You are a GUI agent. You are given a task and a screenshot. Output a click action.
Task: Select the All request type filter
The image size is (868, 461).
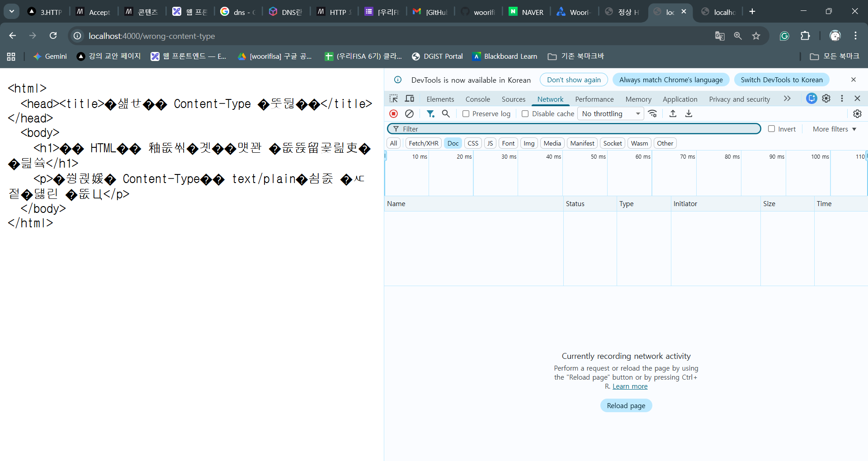[393, 143]
